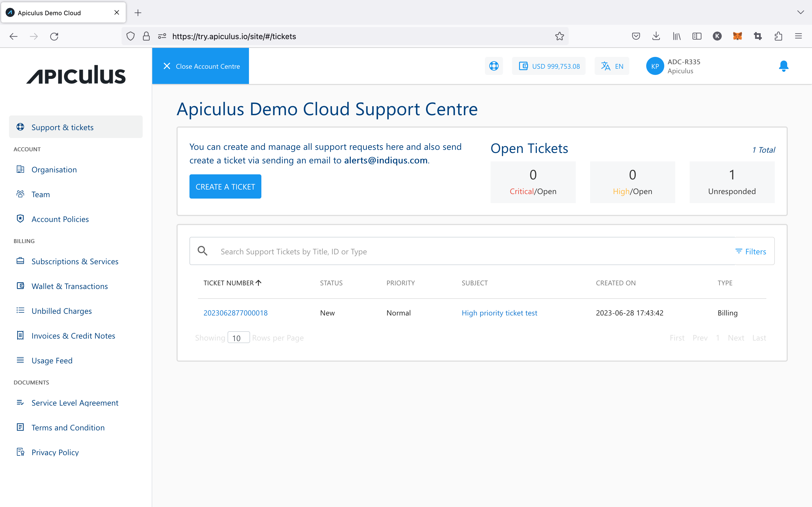This screenshot has width=812, height=507.
Task: Click the MetaMask fox extension icon
Action: tap(737, 36)
